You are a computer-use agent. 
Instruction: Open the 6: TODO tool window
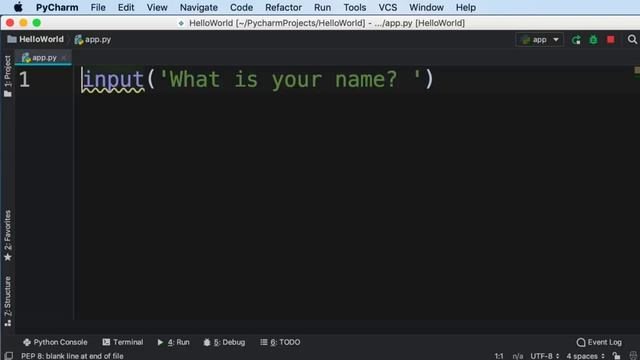click(280, 342)
